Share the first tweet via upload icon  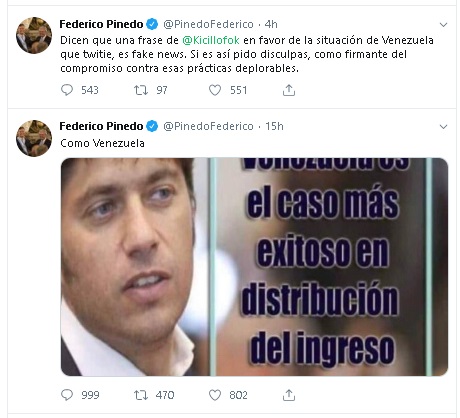click(289, 90)
